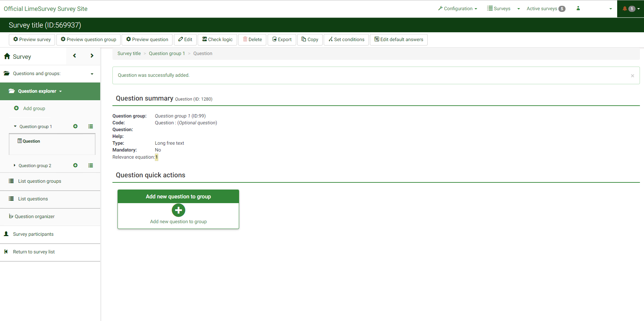Click Preview question button
644x321 pixels.
point(147,39)
